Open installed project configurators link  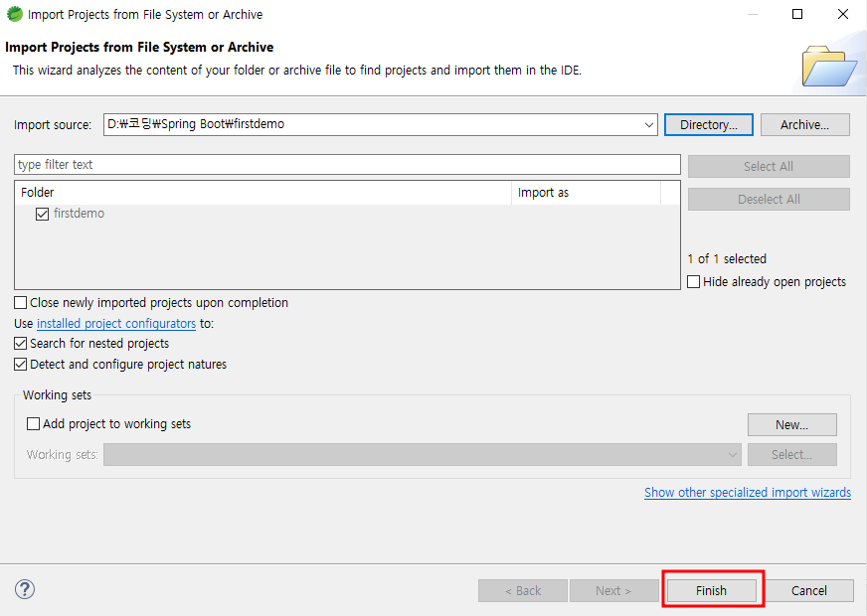coord(116,323)
